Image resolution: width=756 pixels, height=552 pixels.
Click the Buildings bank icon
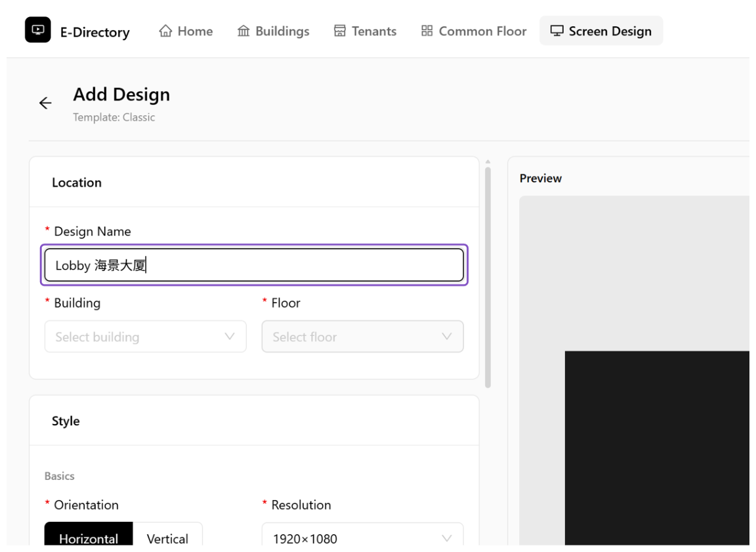pyautogui.click(x=243, y=31)
